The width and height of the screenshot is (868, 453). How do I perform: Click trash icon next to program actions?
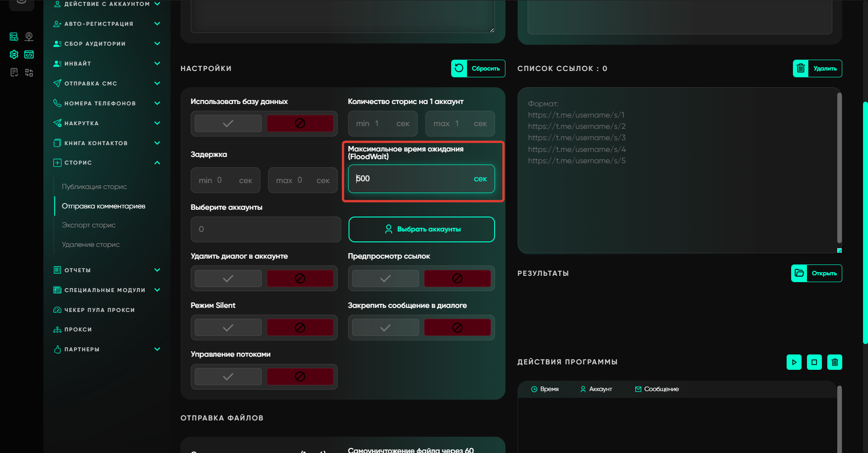tap(835, 362)
